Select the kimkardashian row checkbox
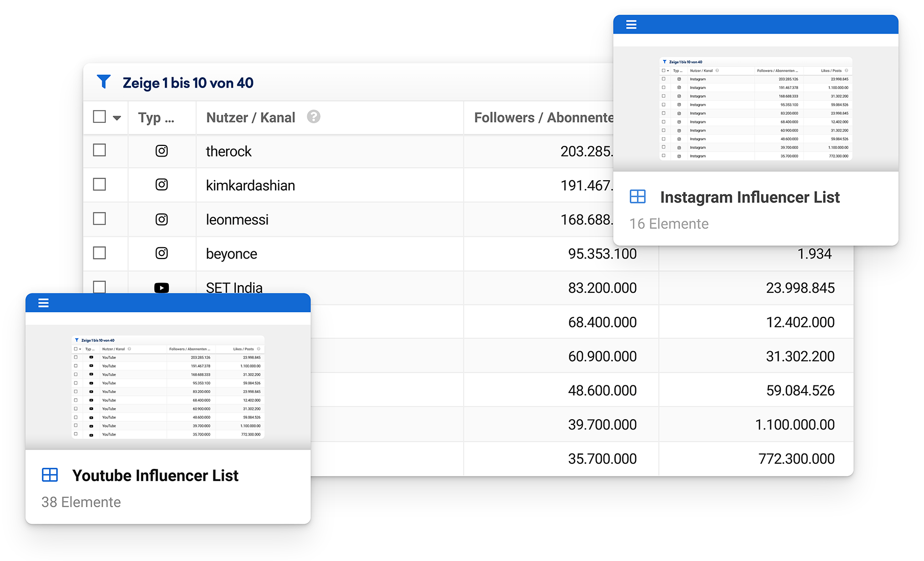The width and height of the screenshot is (924, 561). [99, 184]
